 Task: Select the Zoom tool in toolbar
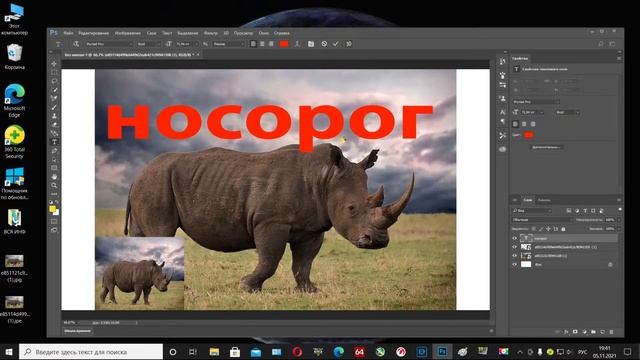tap(54, 185)
